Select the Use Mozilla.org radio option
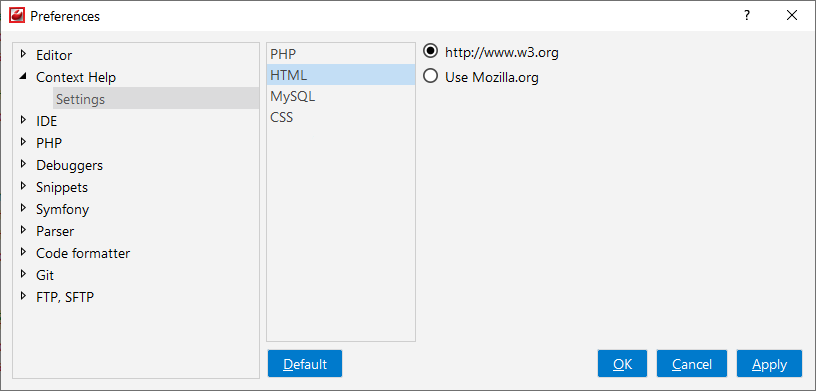 coord(431,77)
